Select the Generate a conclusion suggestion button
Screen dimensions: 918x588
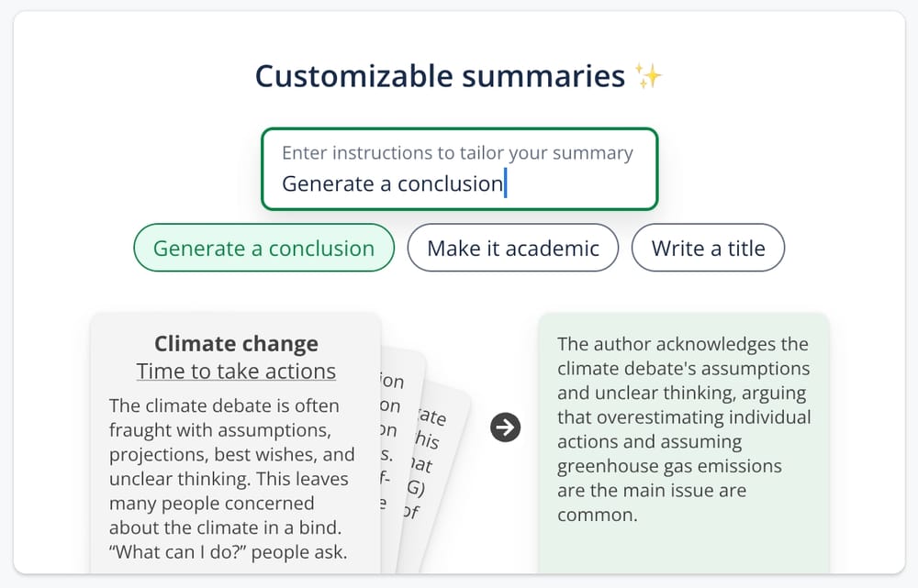(x=263, y=248)
